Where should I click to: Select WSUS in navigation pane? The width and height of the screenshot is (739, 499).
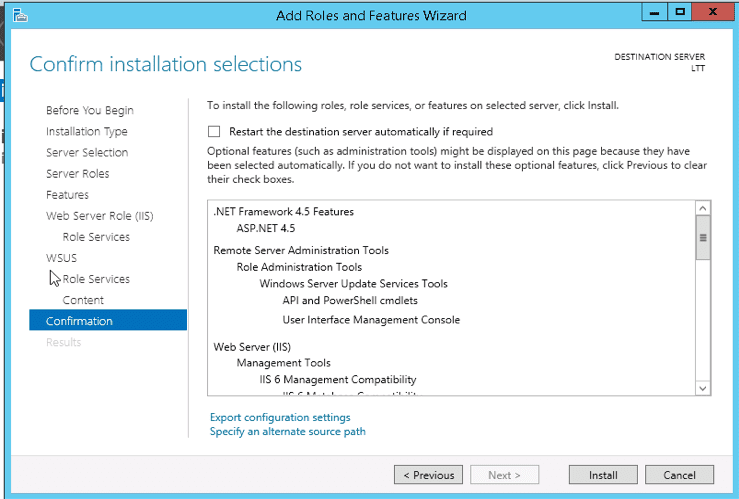pyautogui.click(x=61, y=258)
